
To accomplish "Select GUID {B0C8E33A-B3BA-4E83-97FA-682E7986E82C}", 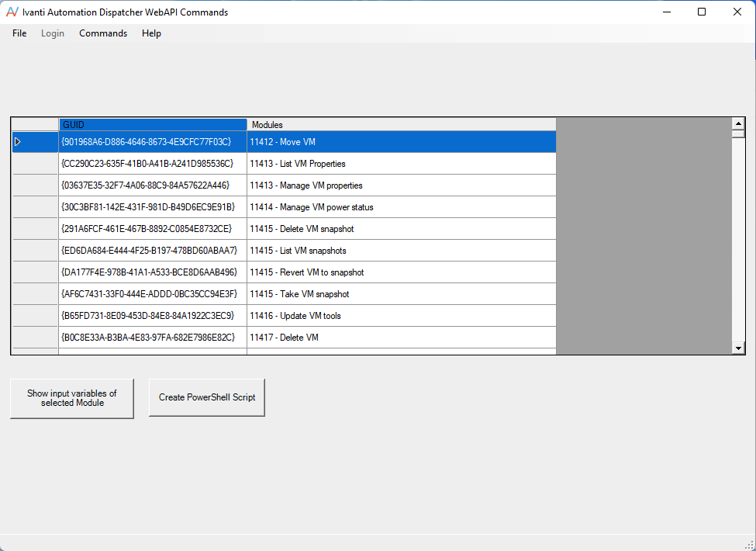I will point(153,338).
